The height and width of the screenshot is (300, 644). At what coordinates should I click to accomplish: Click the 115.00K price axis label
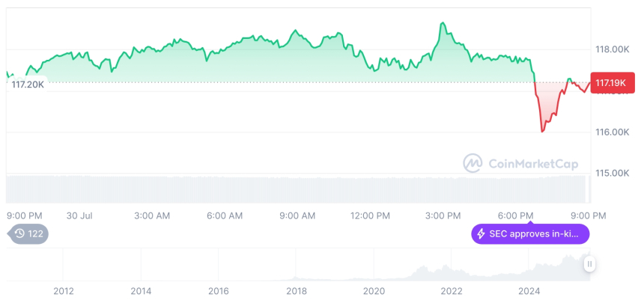[x=612, y=173]
